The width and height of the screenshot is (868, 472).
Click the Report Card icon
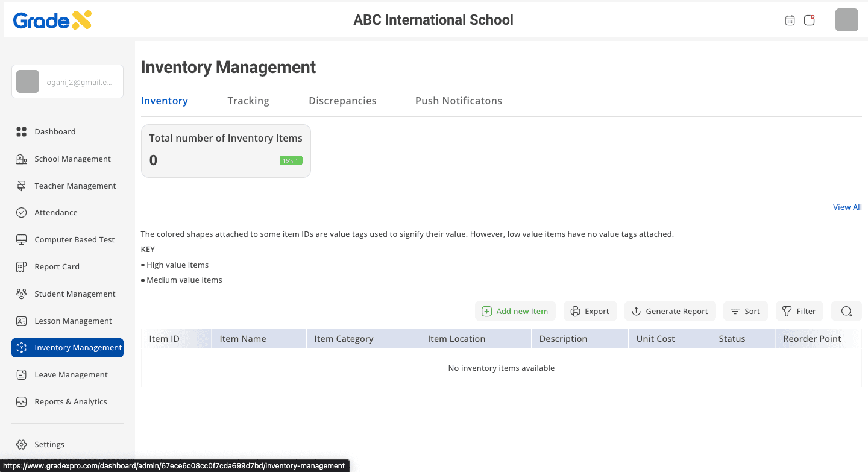22,267
